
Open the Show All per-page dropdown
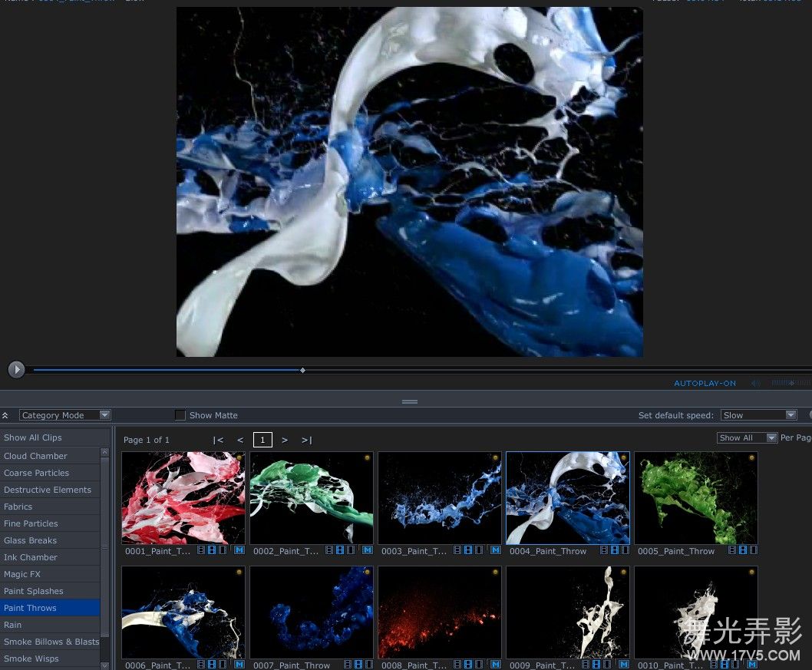pos(747,437)
